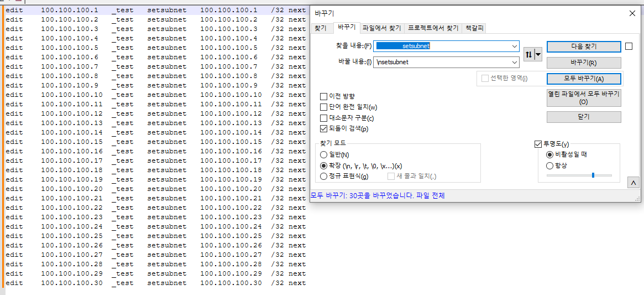Enable the 이전 방향 checkbox
This screenshot has width=644, height=295.
pos(323,97)
